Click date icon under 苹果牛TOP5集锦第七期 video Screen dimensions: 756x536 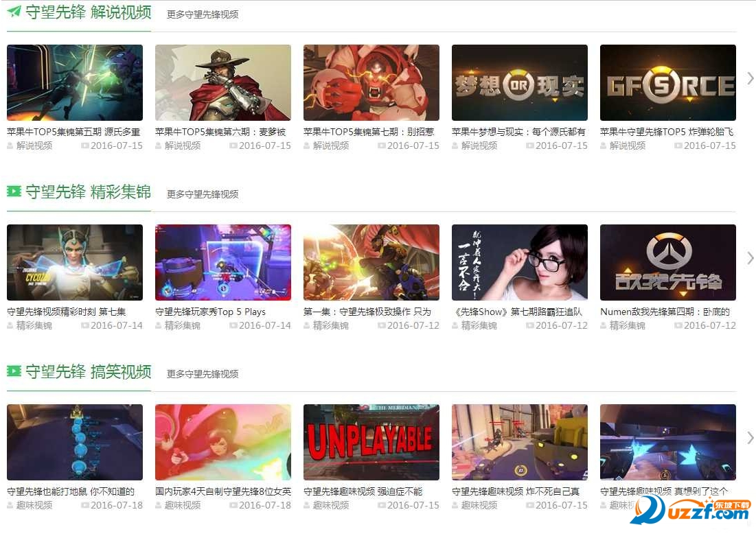[382, 145]
